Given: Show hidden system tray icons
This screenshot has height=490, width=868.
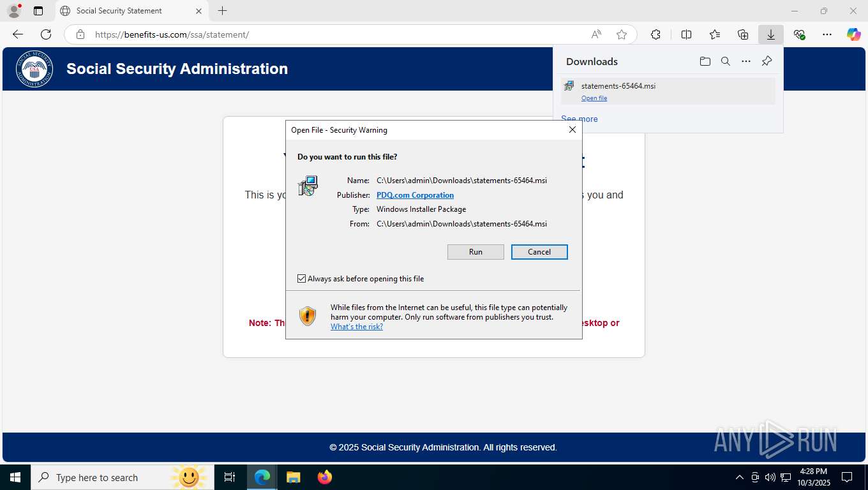Looking at the screenshot, I should coord(740,477).
